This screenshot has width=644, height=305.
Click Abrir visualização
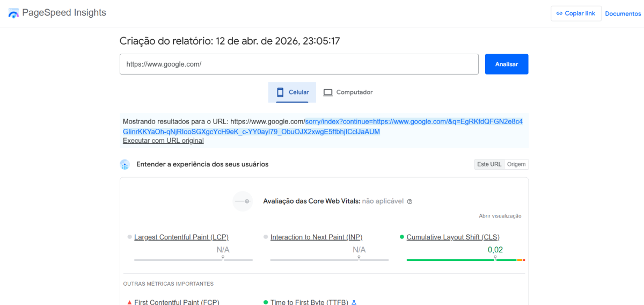pos(500,216)
